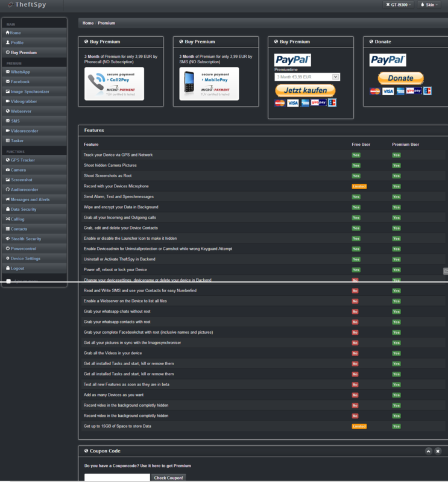This screenshot has height=482, width=448.
Task: Click 'Shoot Screenshots as Root' feature text
Action: (108, 176)
